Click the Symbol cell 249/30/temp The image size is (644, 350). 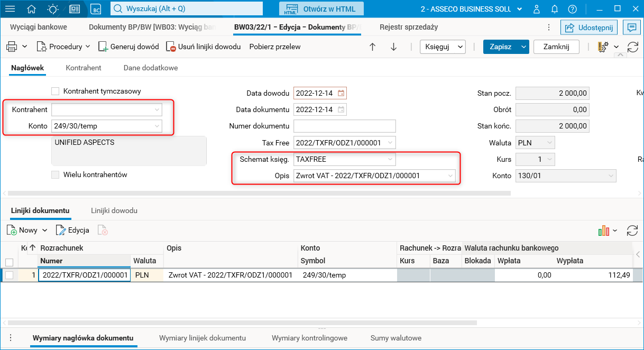(347, 275)
